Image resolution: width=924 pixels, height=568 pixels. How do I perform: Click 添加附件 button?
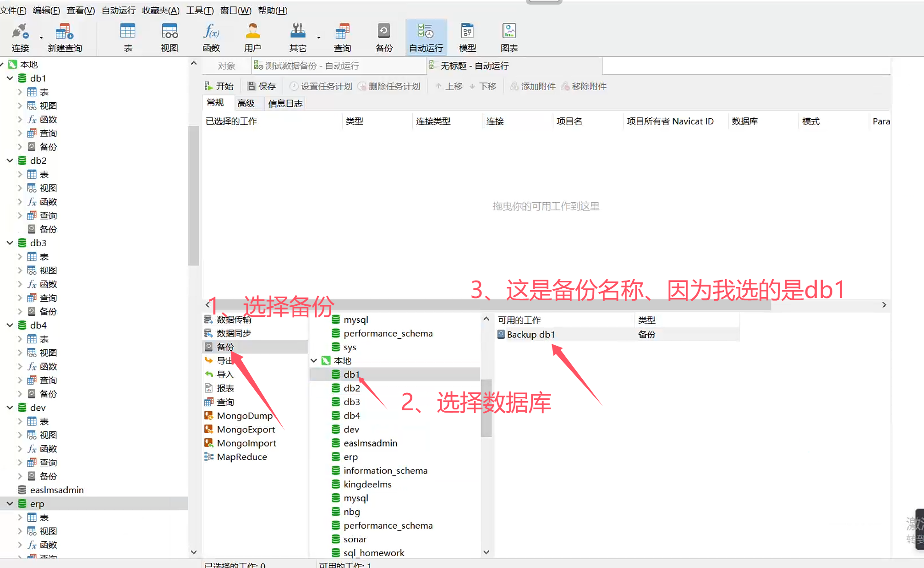533,86
